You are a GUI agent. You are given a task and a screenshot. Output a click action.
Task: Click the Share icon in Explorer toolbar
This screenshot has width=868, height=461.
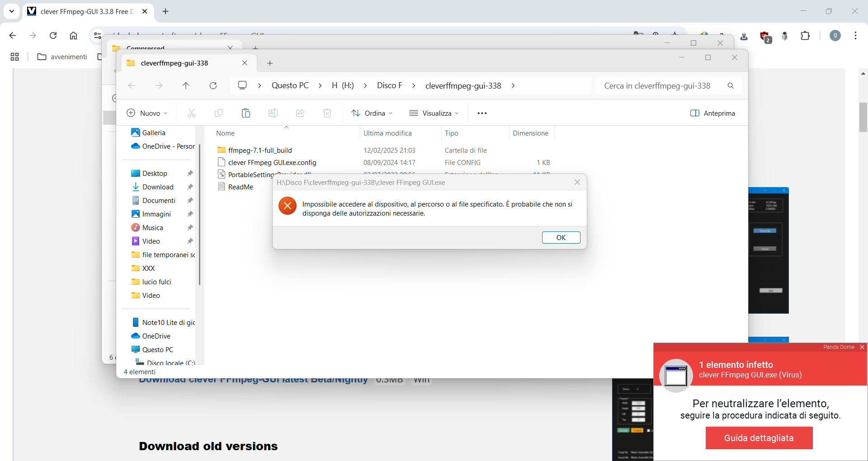point(300,113)
